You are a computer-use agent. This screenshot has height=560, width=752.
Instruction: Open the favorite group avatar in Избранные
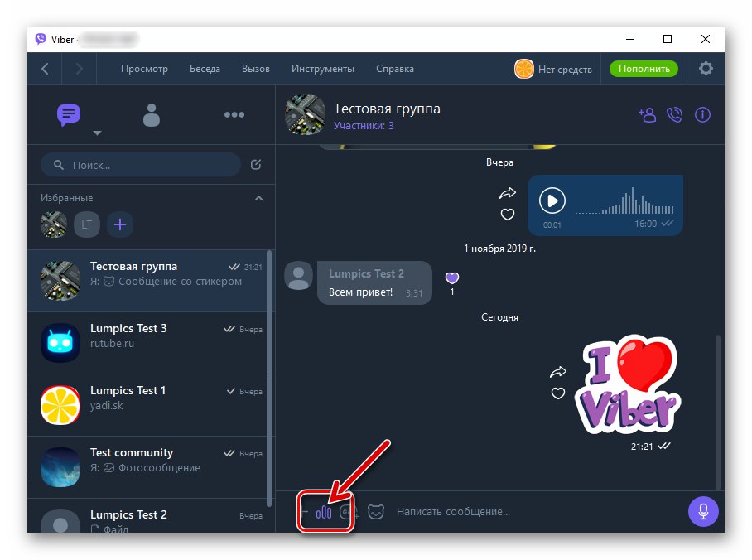point(54,224)
